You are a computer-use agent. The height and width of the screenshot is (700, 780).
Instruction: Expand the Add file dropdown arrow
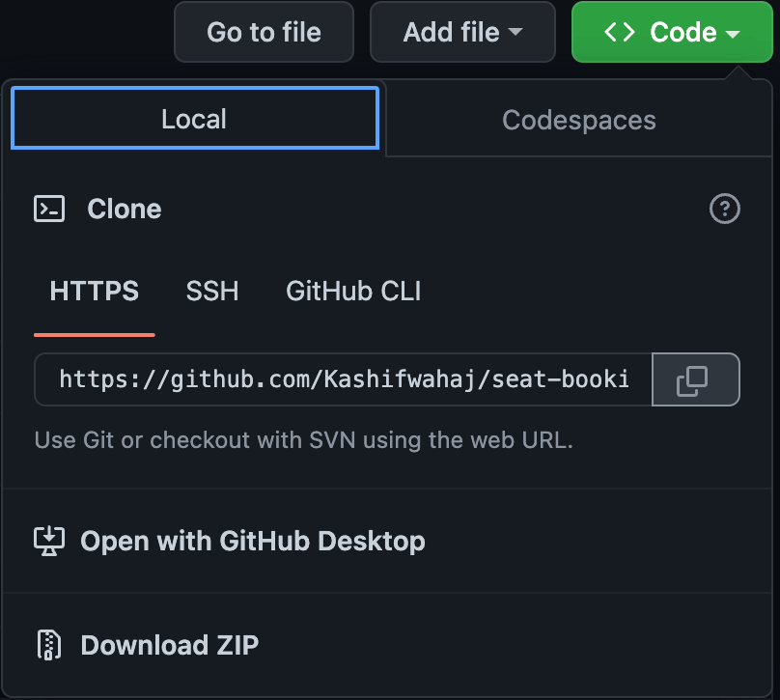pos(515,32)
